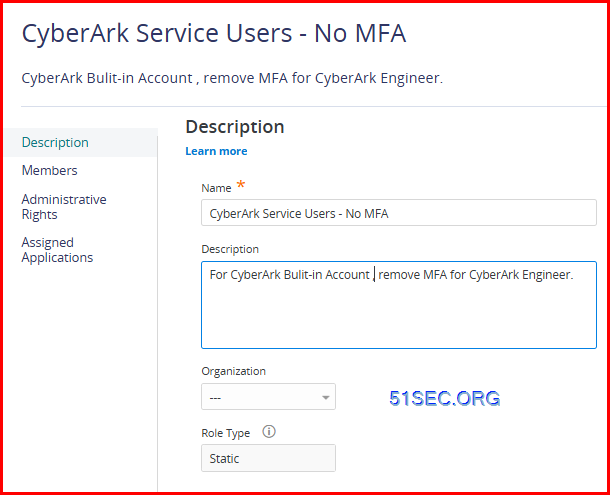Click the bold Description section heading
This screenshot has width=610, height=495.
tap(235, 127)
